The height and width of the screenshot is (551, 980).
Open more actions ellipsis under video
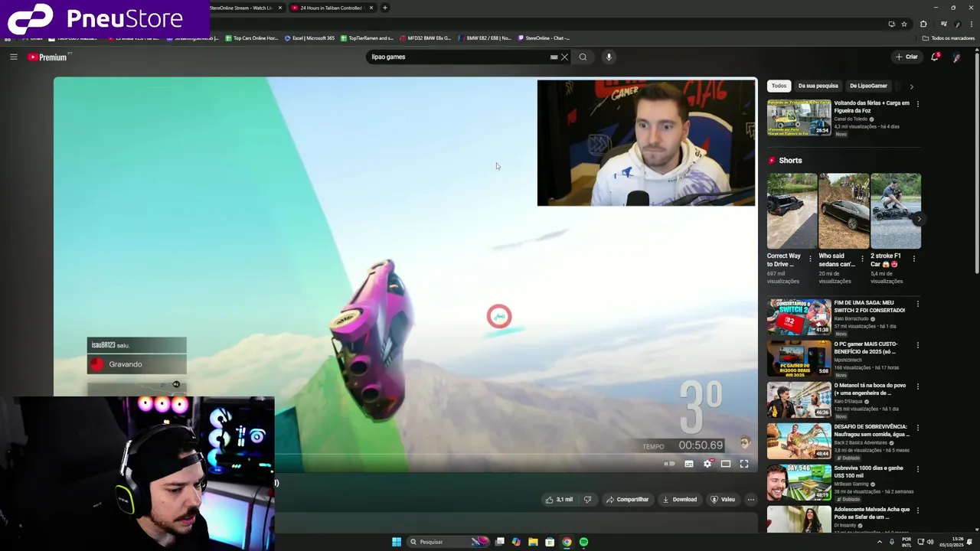click(751, 500)
